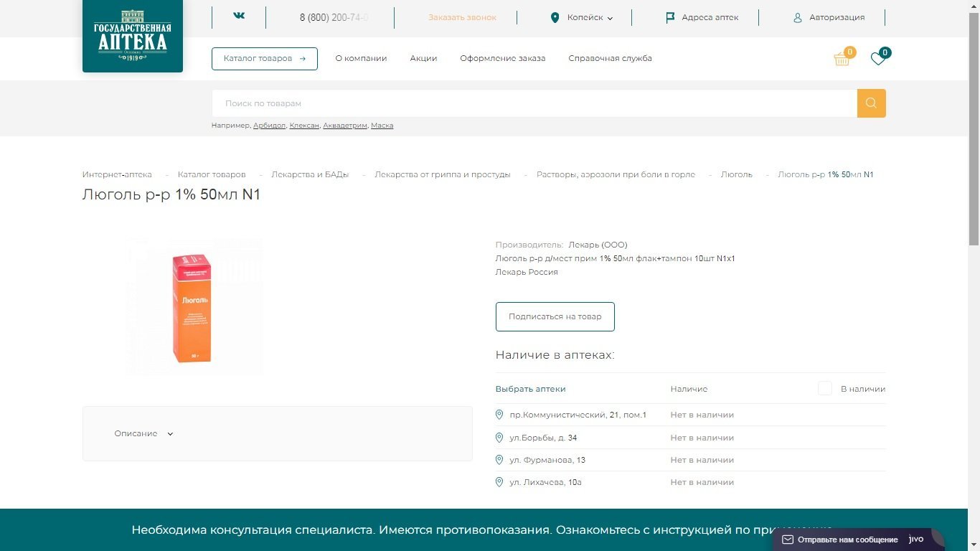Click Выбрать аптеки link
This screenshot has width=980, height=551.
coord(530,389)
